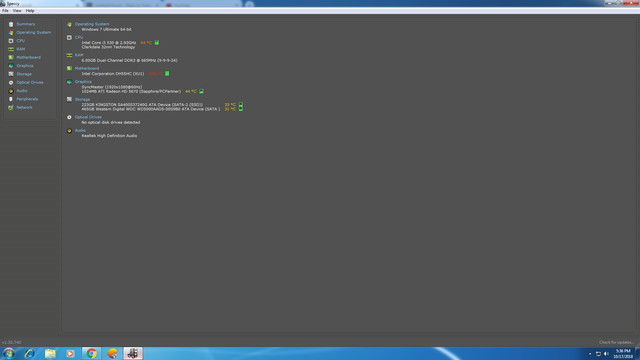The width and height of the screenshot is (640, 360).
Task: Click the CPU temperature status indicator
Action: [157, 42]
